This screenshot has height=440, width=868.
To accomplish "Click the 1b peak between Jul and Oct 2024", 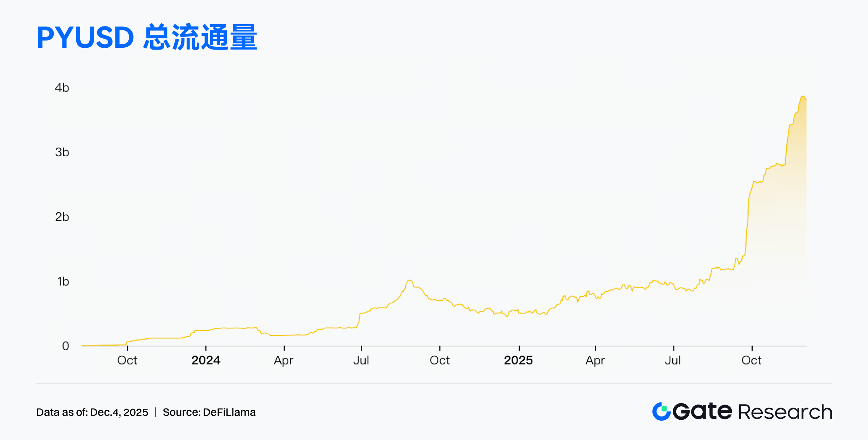I will point(410,280).
